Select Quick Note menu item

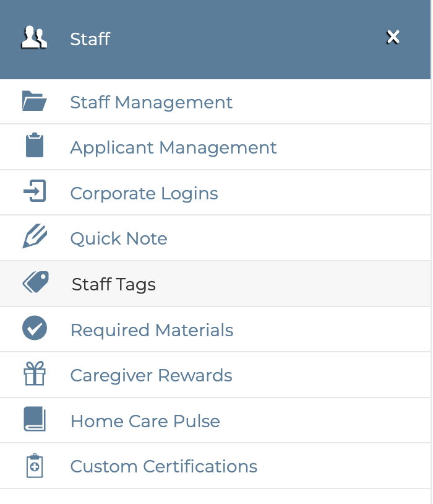119,238
